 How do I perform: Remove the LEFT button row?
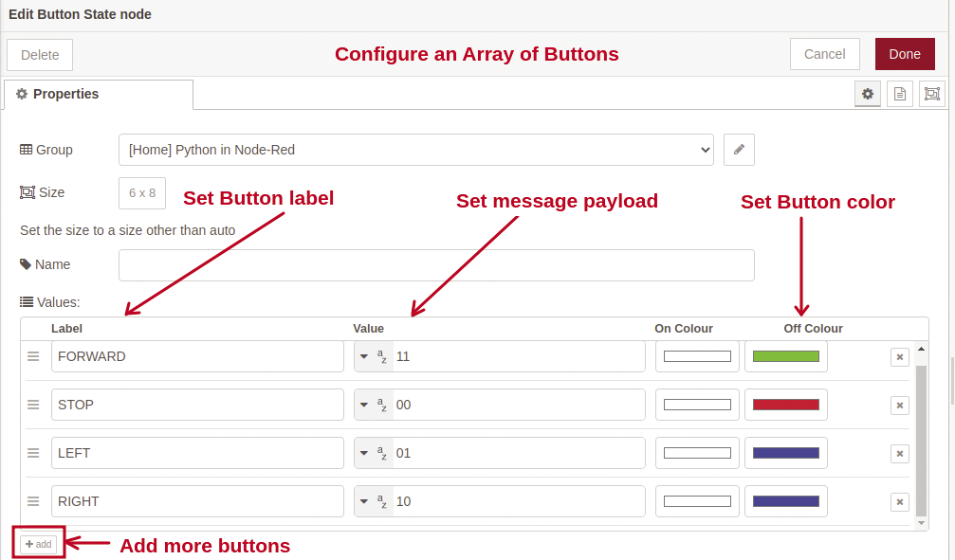900,454
